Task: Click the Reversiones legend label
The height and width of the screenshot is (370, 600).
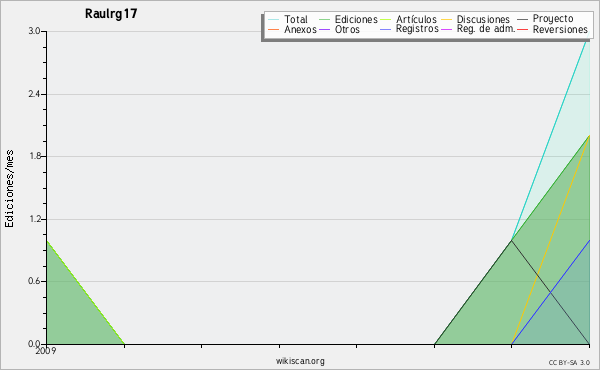Action: tap(560, 29)
